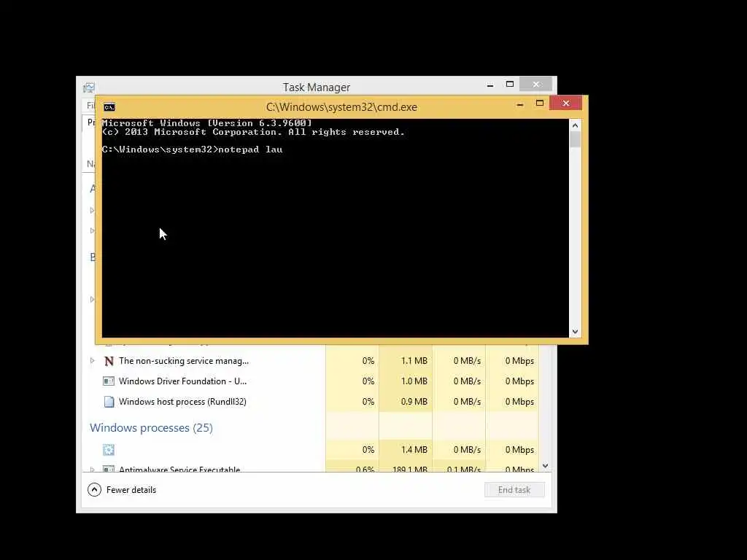Click 0% CPU value of service manager row
The width and height of the screenshot is (747, 560).
[x=368, y=361]
